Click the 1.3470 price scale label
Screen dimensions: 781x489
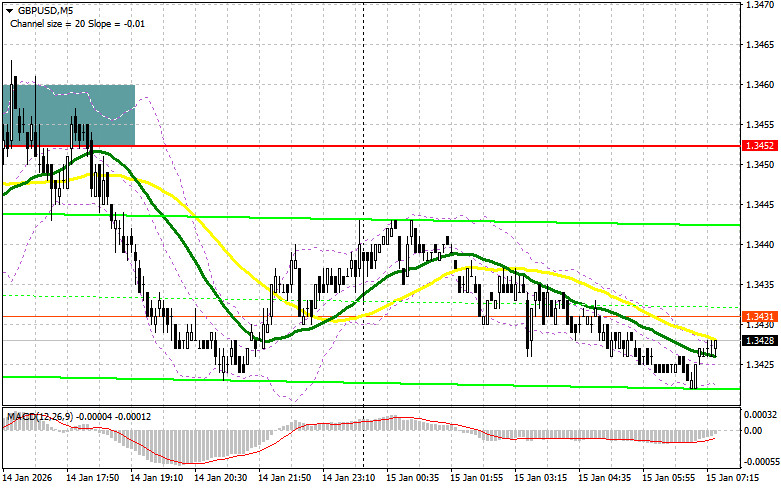pyautogui.click(x=758, y=5)
